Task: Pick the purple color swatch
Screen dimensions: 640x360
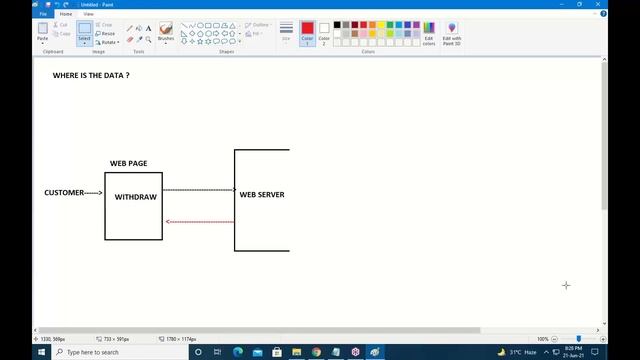Action: [416, 25]
